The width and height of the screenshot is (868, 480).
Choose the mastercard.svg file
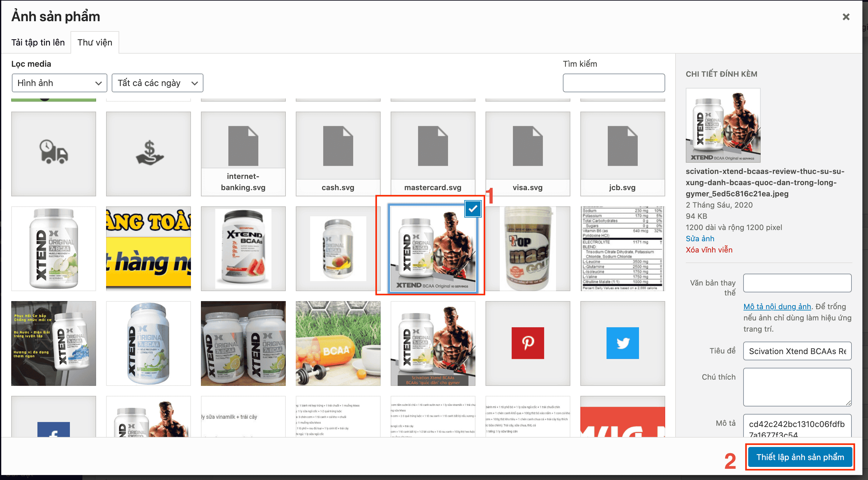click(433, 154)
